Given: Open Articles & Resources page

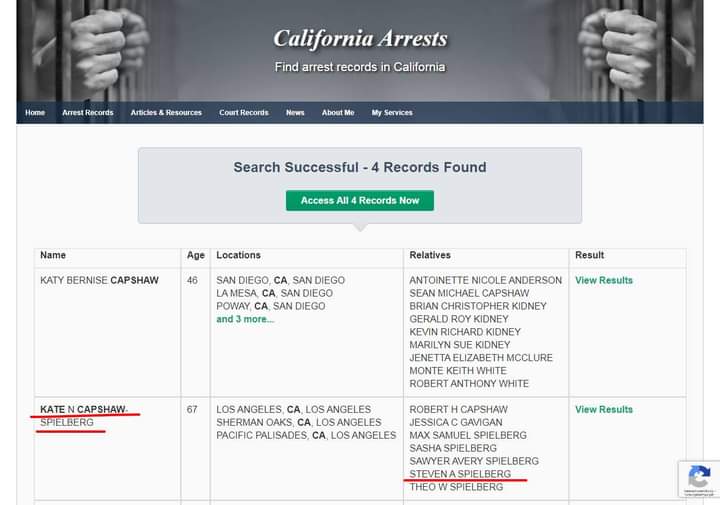Looking at the screenshot, I should coord(166,113).
